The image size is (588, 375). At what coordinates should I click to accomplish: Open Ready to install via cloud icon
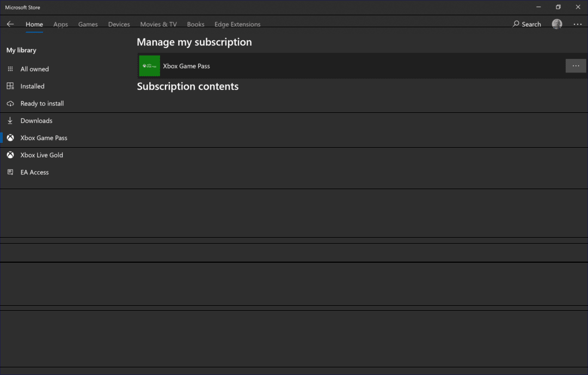click(10, 103)
